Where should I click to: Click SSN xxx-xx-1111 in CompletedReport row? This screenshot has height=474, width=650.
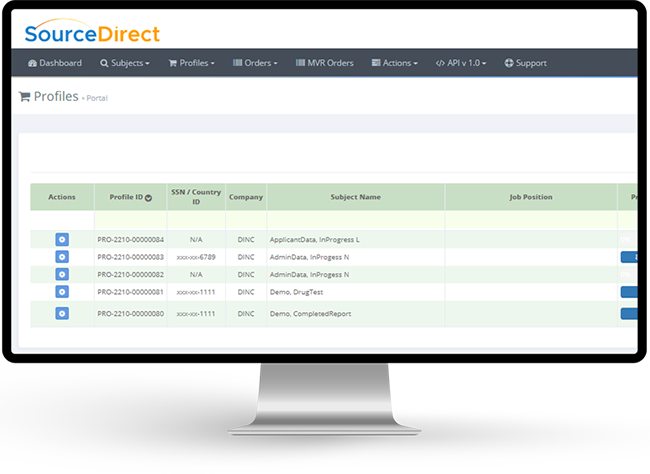tap(196, 314)
